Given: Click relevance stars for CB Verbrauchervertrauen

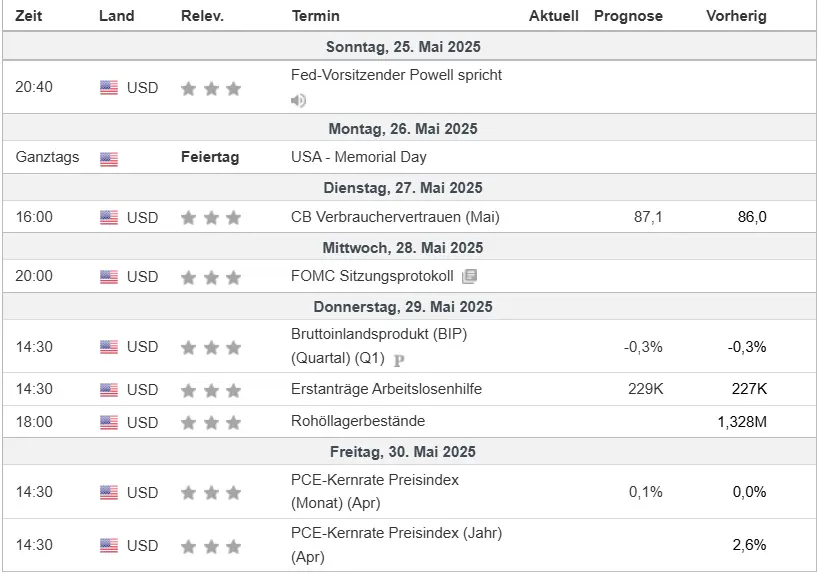Looking at the screenshot, I should [x=211, y=217].
